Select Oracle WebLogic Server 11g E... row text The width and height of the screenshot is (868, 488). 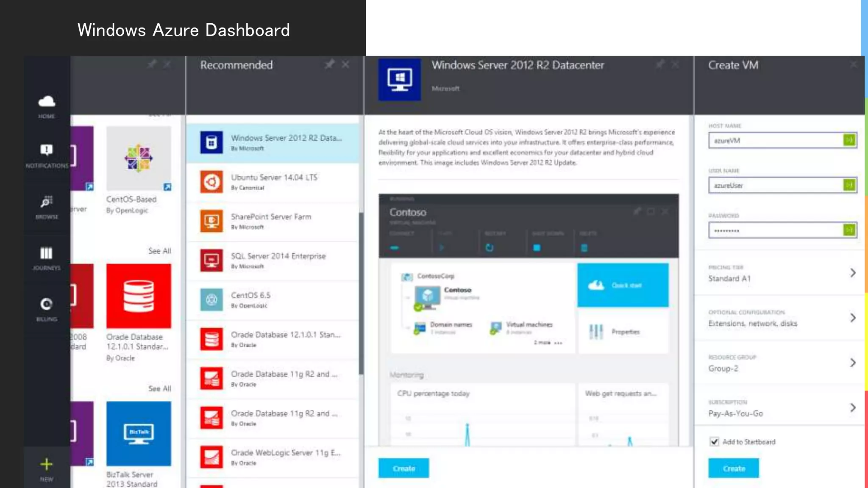point(286,453)
